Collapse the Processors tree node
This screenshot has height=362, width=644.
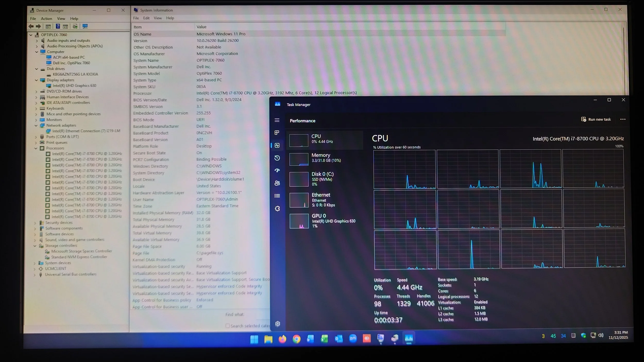[x=36, y=148]
